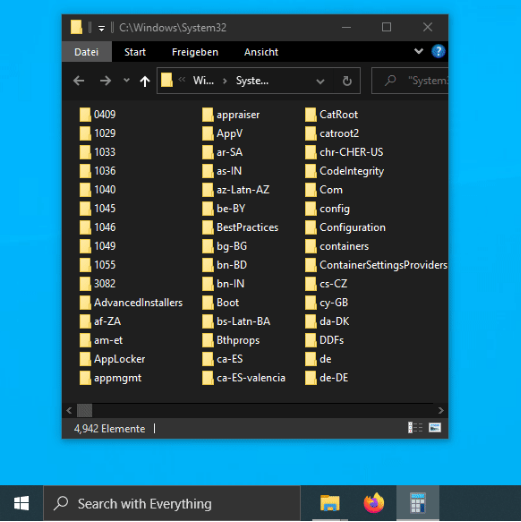Viewport: 521px width, 522px height.
Task: Click the scroll left arrow
Action: [69, 410]
